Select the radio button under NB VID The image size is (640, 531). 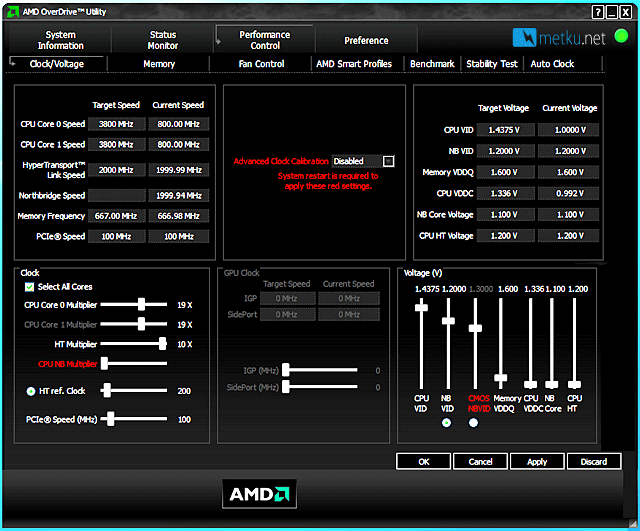[x=447, y=423]
